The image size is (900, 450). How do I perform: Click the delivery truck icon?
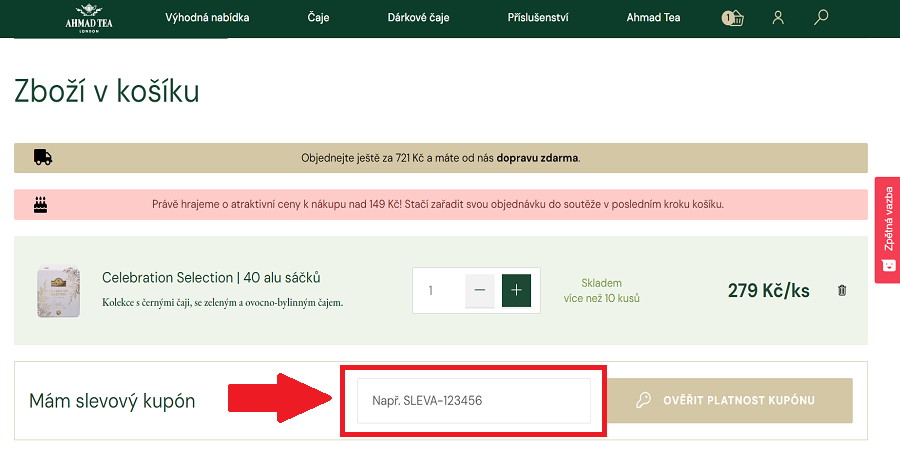pyautogui.click(x=43, y=157)
